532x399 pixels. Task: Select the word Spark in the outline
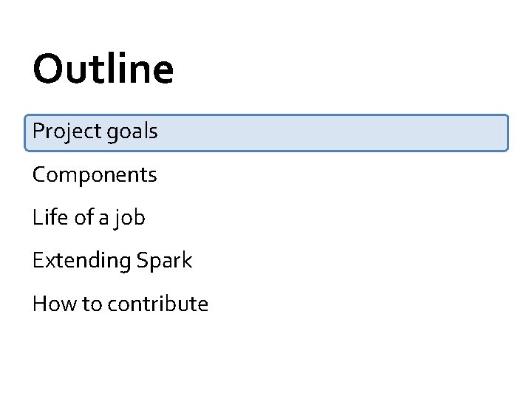(164, 260)
